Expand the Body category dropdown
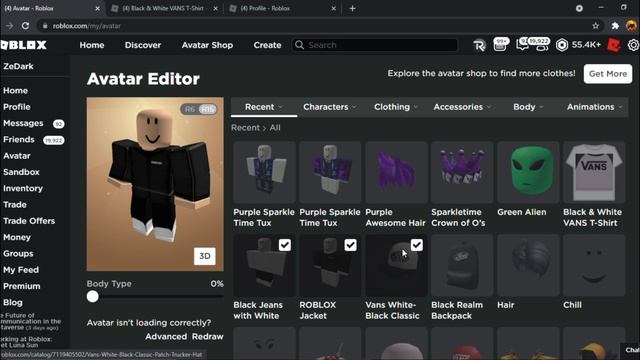 click(x=528, y=107)
